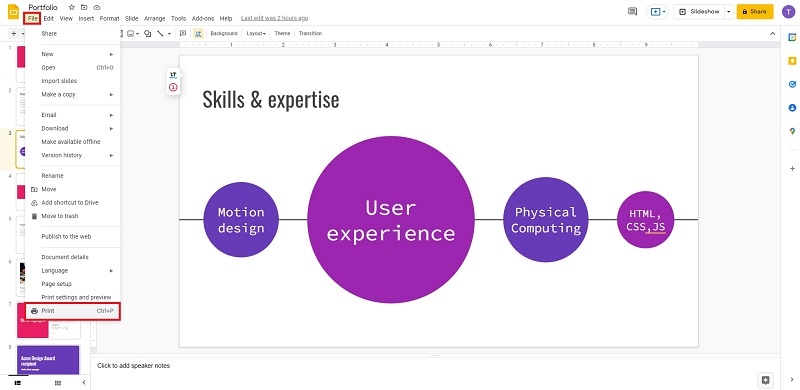Open the Arrange menu
The height and width of the screenshot is (390, 800).
(x=155, y=19)
